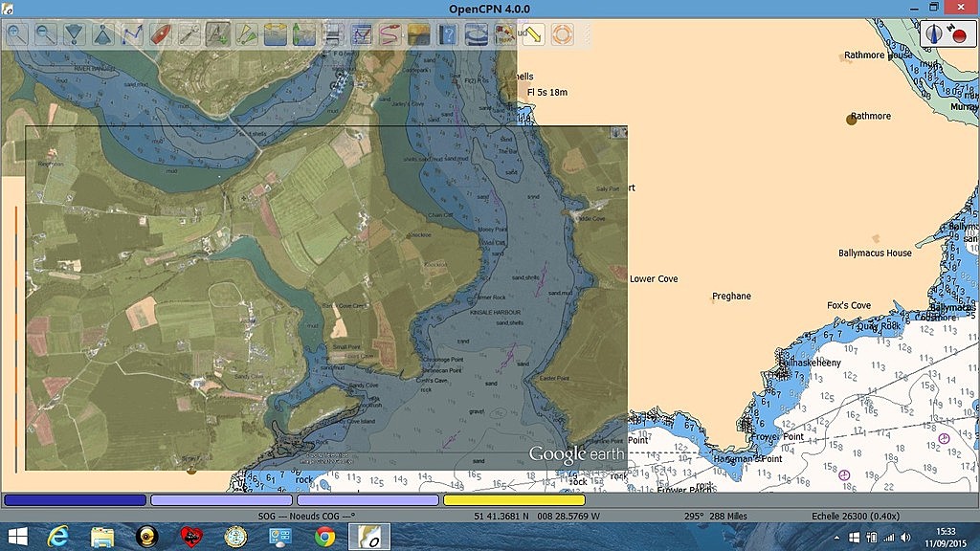Image resolution: width=980 pixels, height=551 pixels.
Task: Click the OpenCPN icon in title bar
Action: [8, 9]
